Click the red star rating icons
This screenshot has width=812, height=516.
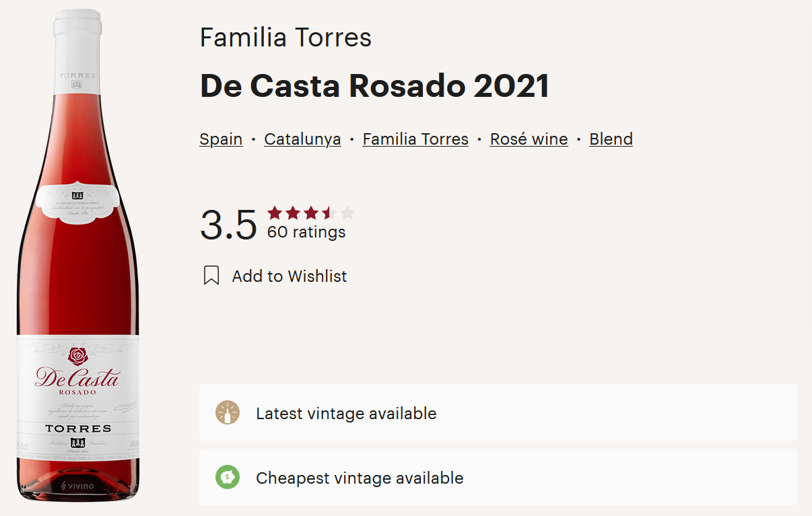coord(310,214)
